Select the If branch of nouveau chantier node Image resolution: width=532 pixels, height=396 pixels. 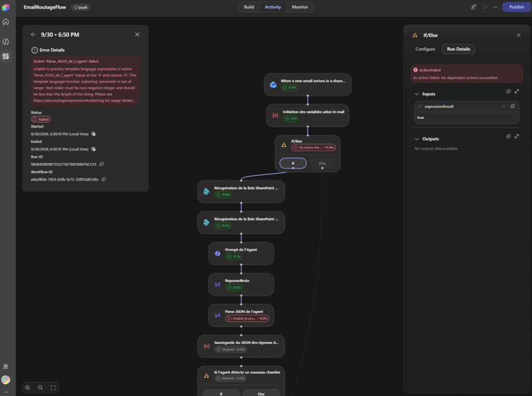[x=221, y=392]
